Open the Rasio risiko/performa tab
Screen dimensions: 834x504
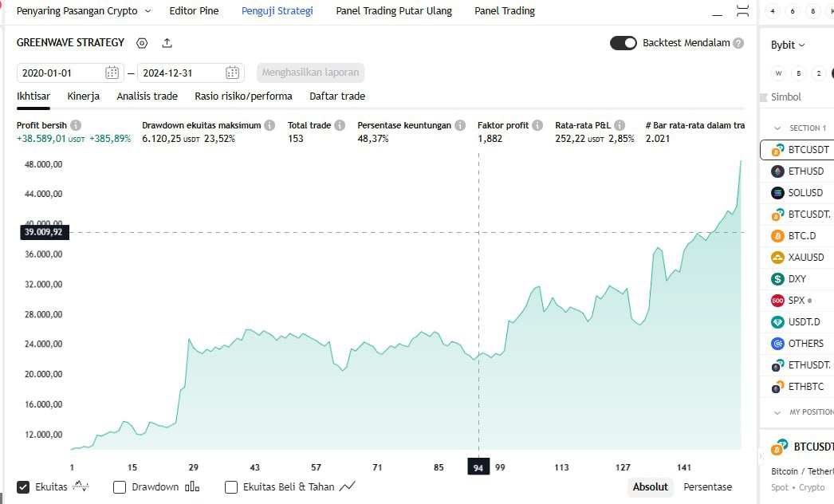point(244,96)
